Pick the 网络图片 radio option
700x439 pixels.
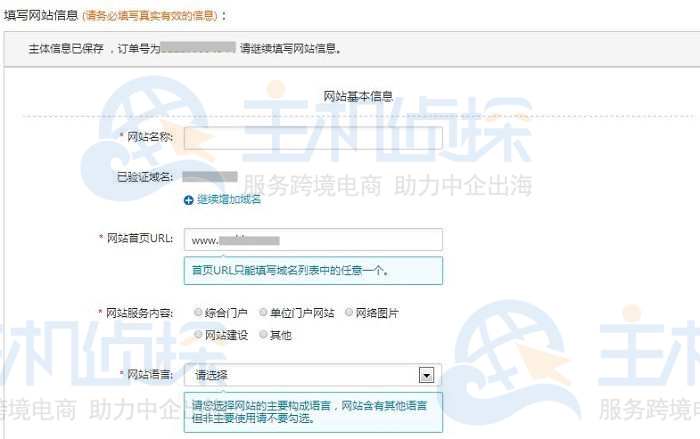pyautogui.click(x=349, y=314)
